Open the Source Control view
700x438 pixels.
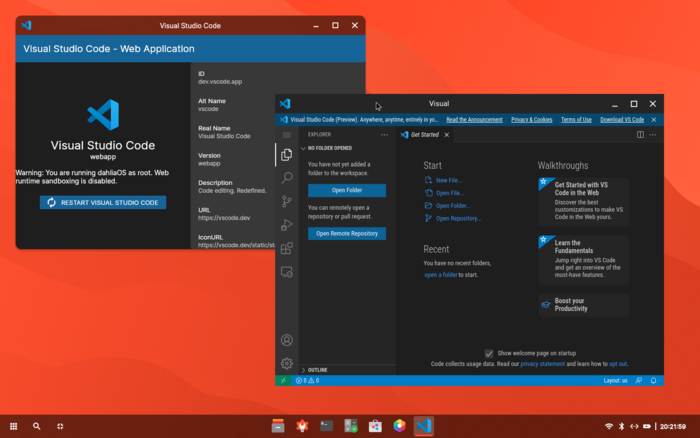click(x=287, y=201)
